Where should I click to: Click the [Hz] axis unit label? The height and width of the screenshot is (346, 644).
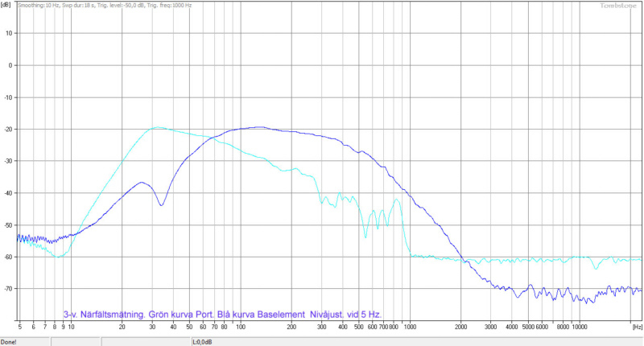636,327
